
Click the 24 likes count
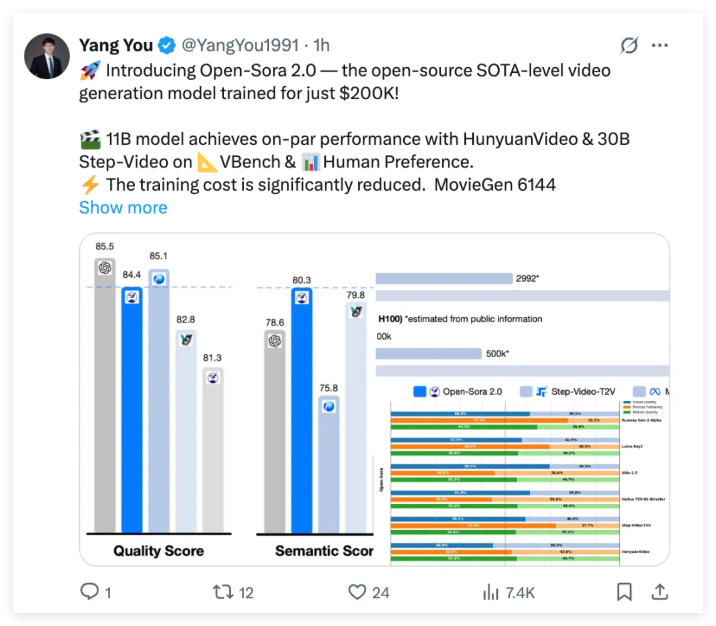click(380, 592)
